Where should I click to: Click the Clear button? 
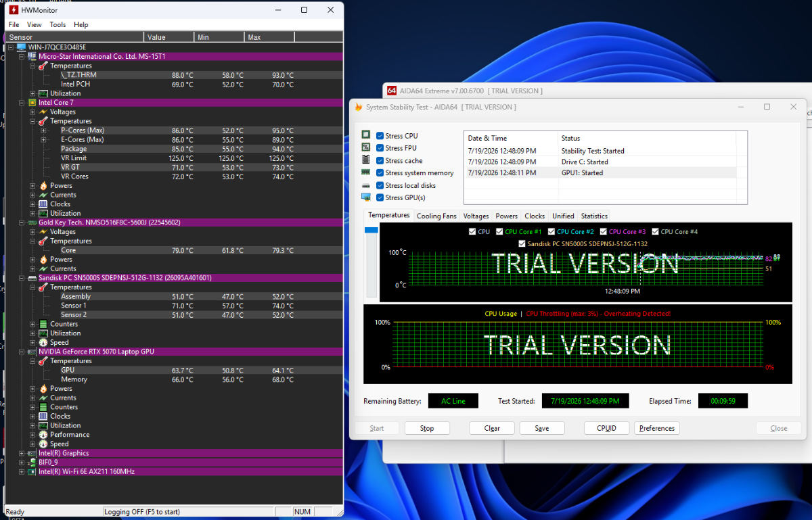[492, 428]
